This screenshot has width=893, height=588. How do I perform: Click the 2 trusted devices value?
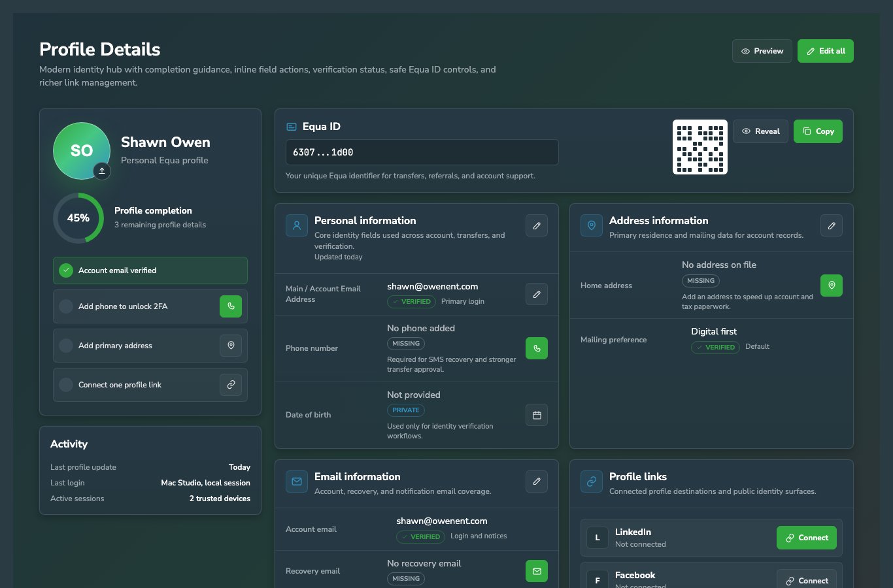click(220, 498)
